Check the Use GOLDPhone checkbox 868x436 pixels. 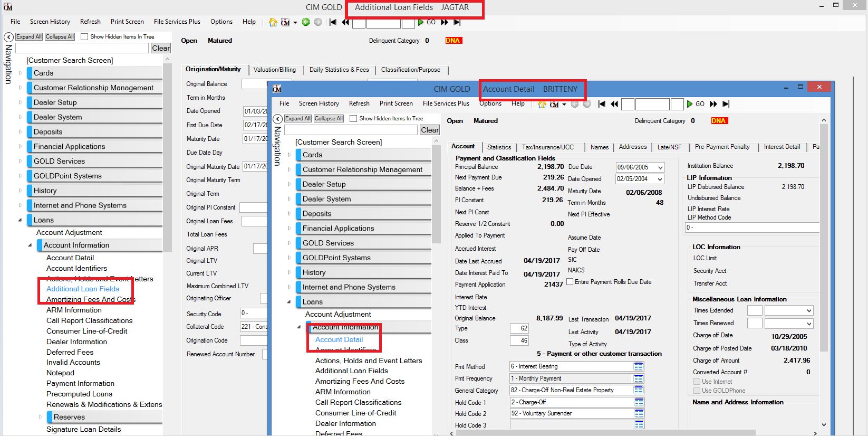[x=697, y=391]
